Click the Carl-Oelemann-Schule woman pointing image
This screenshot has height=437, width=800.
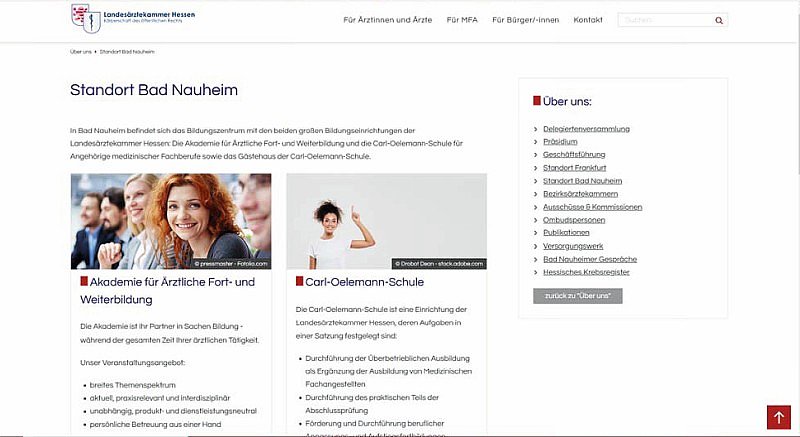(386, 221)
